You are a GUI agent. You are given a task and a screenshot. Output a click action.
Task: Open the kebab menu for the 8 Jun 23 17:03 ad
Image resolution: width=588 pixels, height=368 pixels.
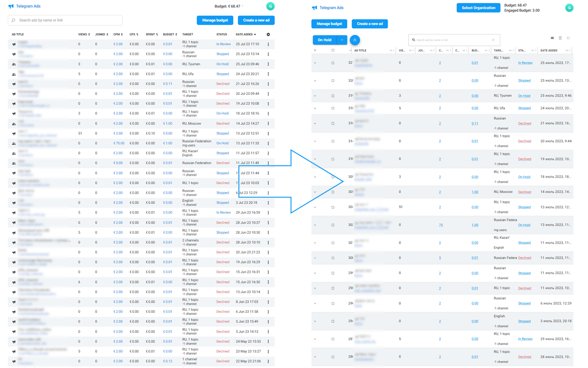(x=268, y=302)
